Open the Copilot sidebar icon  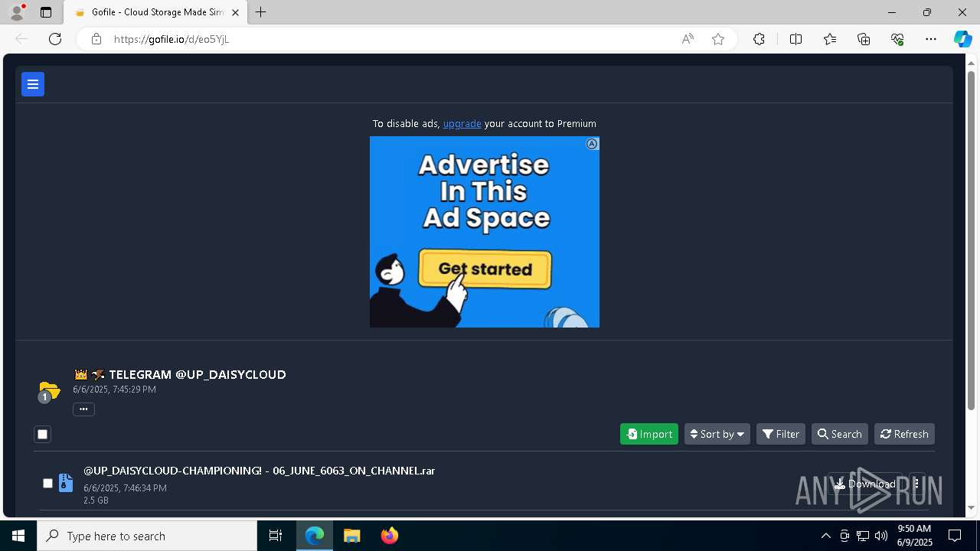tap(962, 39)
